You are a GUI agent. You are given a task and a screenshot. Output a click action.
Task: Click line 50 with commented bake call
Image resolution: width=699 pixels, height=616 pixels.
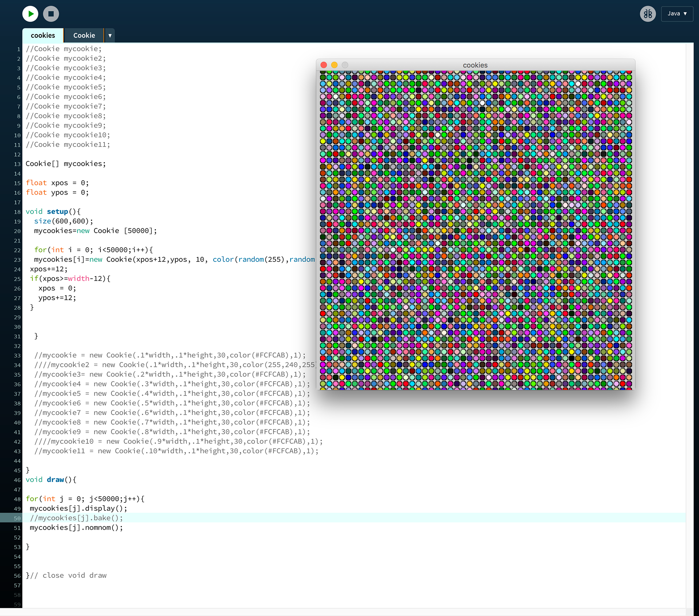pos(76,518)
